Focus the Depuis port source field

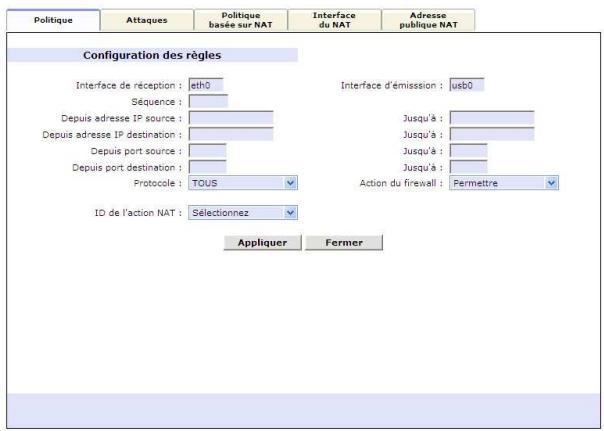pos(207,150)
